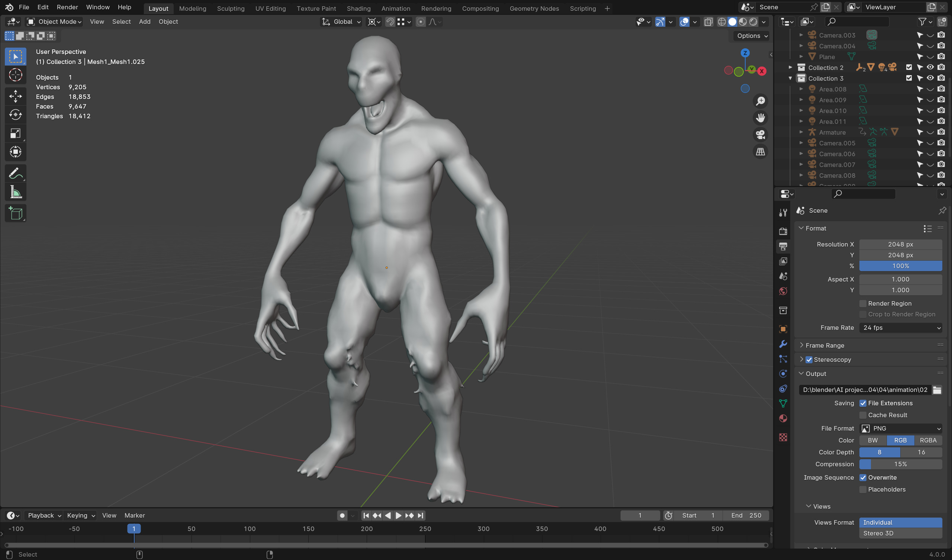This screenshot has height=560, width=952.
Task: Pick the Add Cube tool
Action: (16, 213)
